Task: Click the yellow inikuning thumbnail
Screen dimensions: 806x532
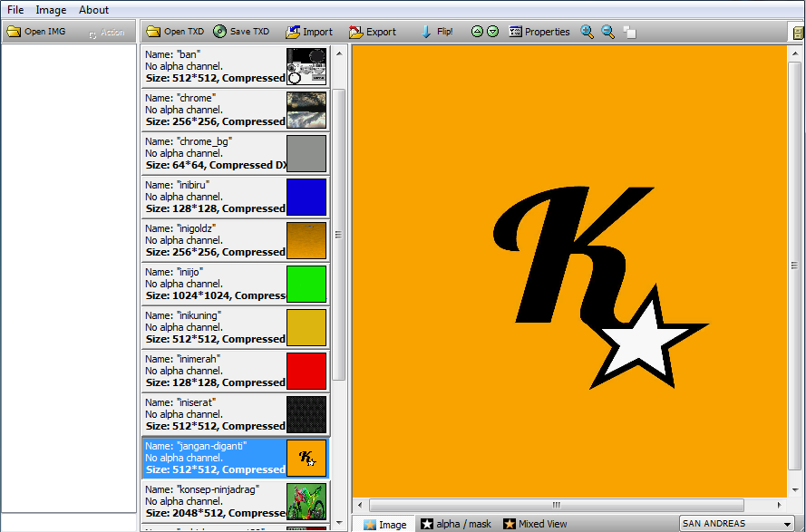Action: pos(306,327)
